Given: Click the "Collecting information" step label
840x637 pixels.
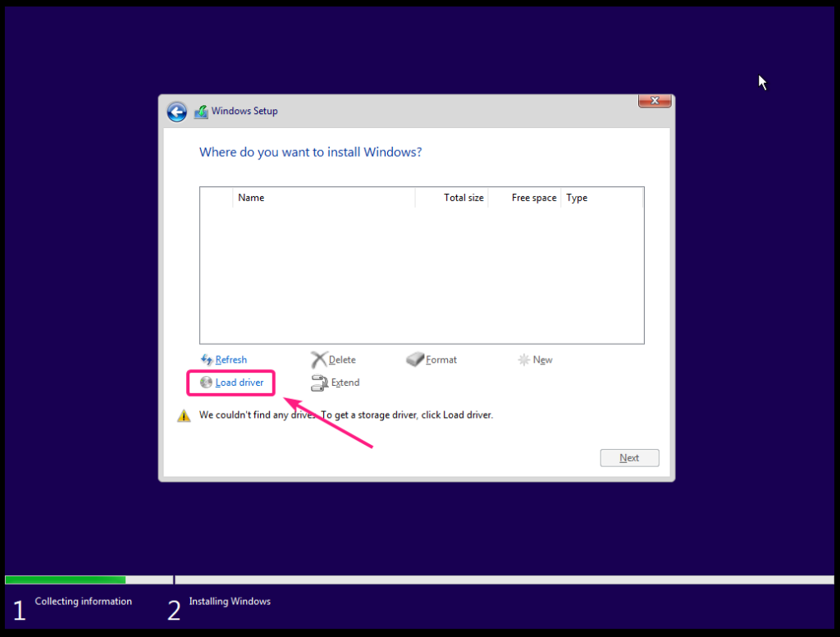Looking at the screenshot, I should click(84, 602).
